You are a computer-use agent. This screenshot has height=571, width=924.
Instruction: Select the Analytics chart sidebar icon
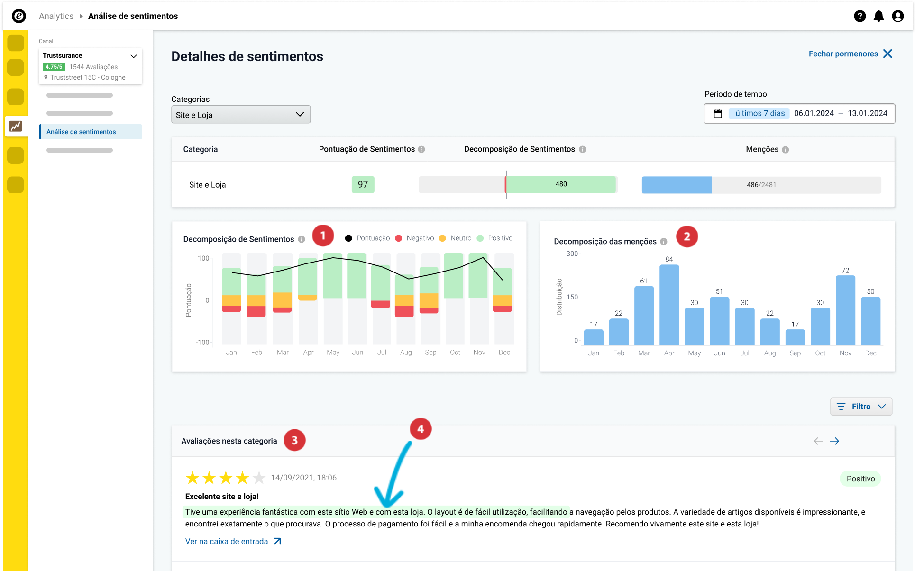[x=16, y=126]
